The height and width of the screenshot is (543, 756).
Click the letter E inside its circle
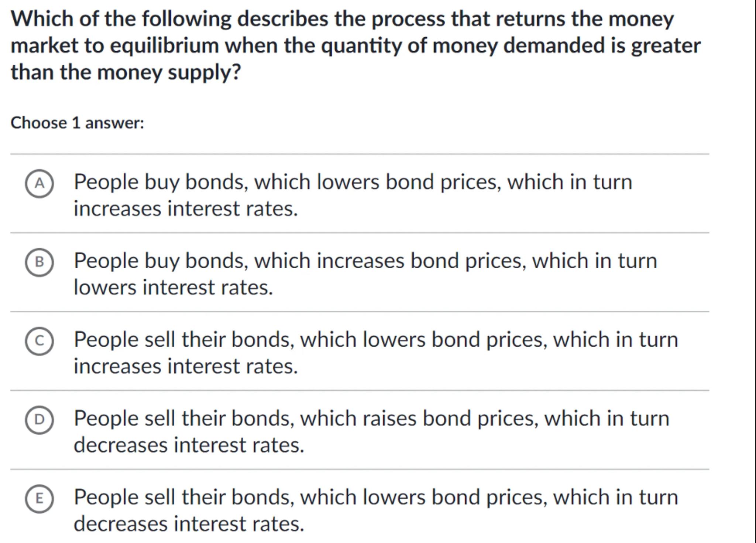[39, 499]
